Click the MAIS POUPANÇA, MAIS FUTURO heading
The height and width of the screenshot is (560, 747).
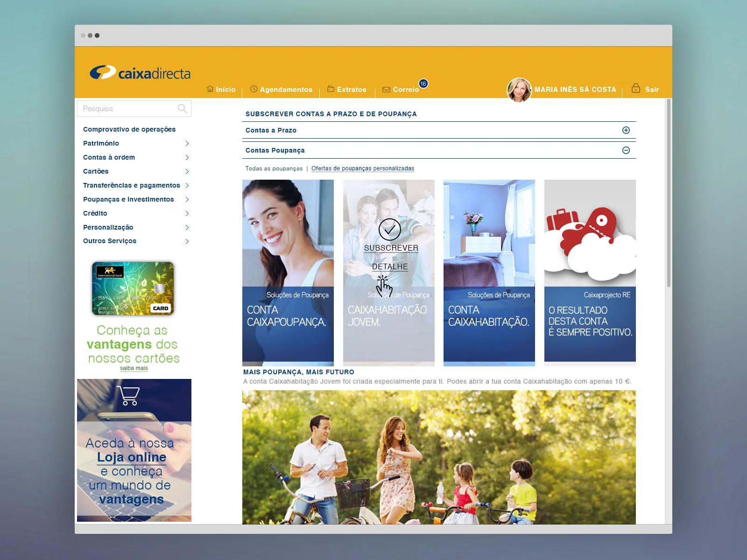tap(299, 372)
